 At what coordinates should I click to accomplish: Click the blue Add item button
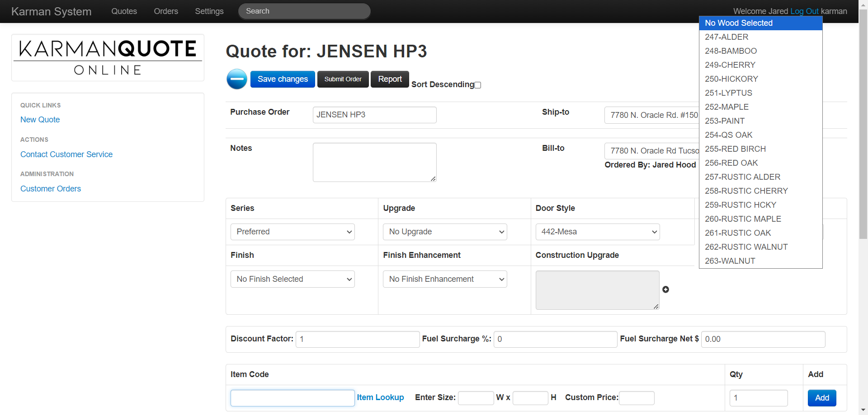point(822,398)
